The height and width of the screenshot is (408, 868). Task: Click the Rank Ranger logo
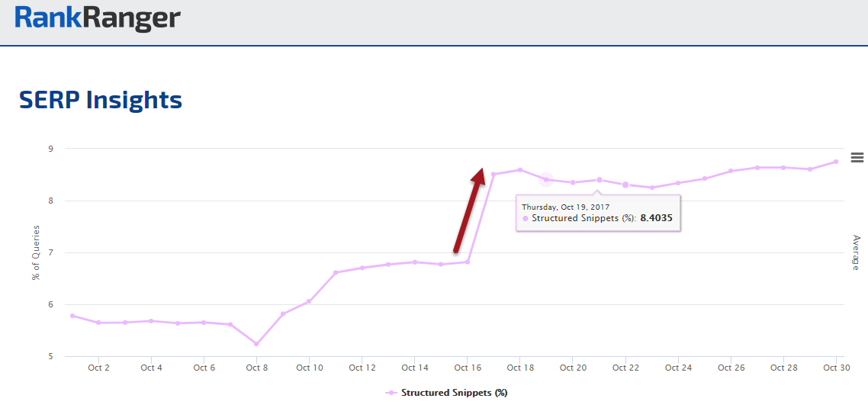point(98,18)
